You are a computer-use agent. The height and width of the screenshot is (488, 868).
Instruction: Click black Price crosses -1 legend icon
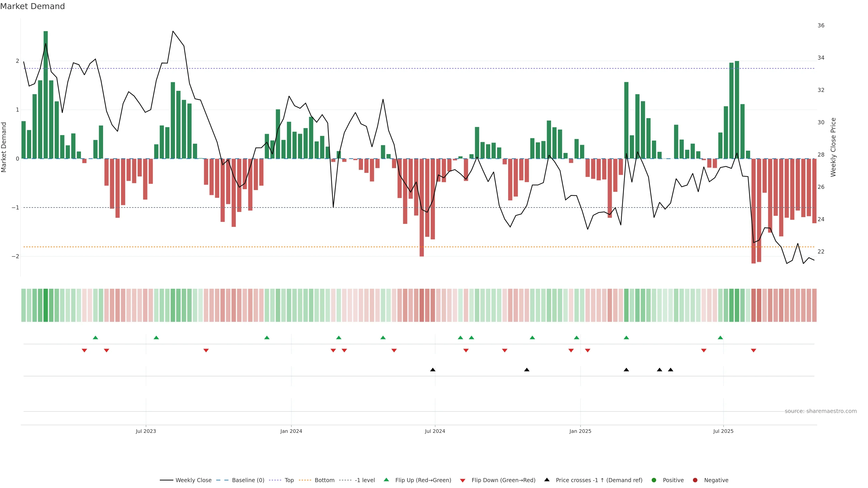click(x=547, y=480)
